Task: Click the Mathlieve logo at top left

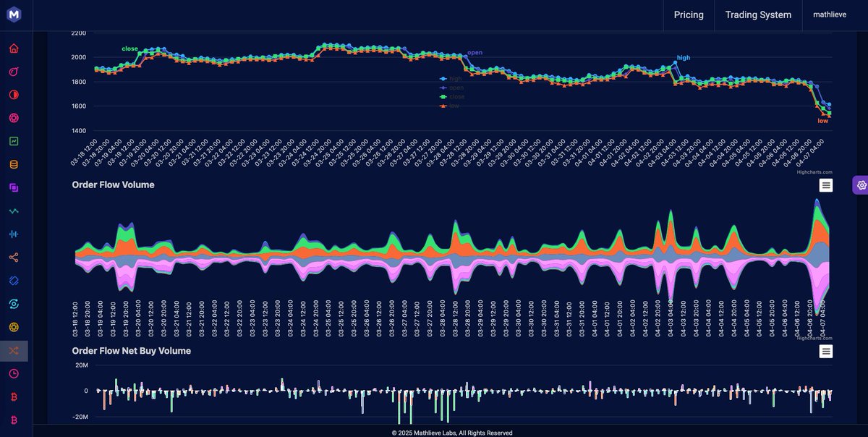Action: (14, 13)
